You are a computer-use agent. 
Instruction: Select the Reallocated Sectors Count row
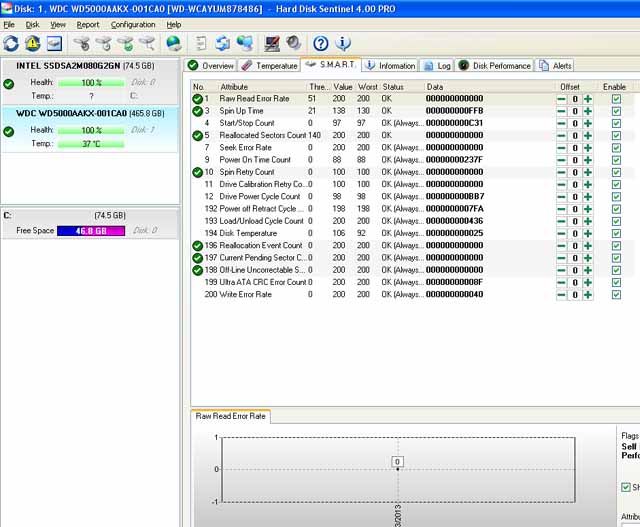(x=262, y=135)
